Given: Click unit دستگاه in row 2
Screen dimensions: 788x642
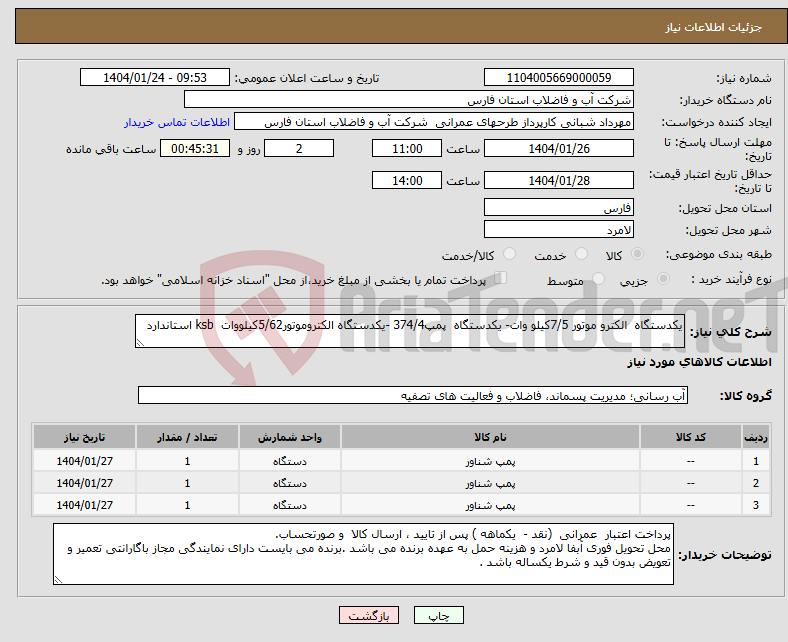Looking at the screenshot, I should (290, 483).
